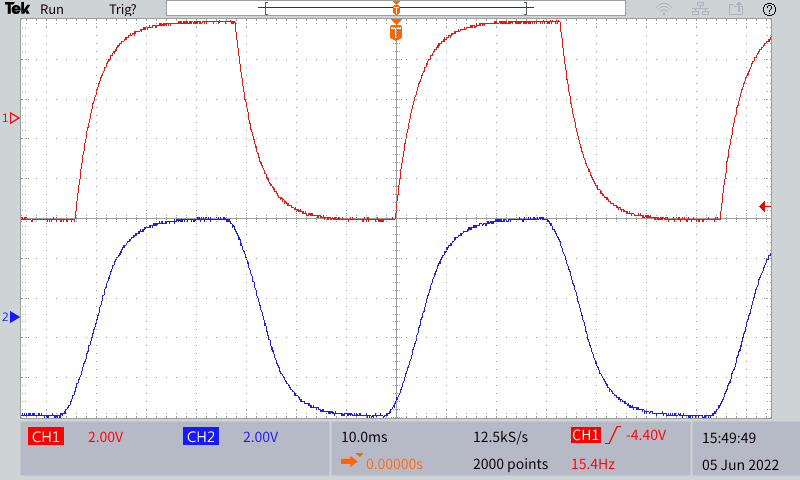800x480 pixels.
Task: Click the Trig? trigger status label
Action: [x=124, y=9]
